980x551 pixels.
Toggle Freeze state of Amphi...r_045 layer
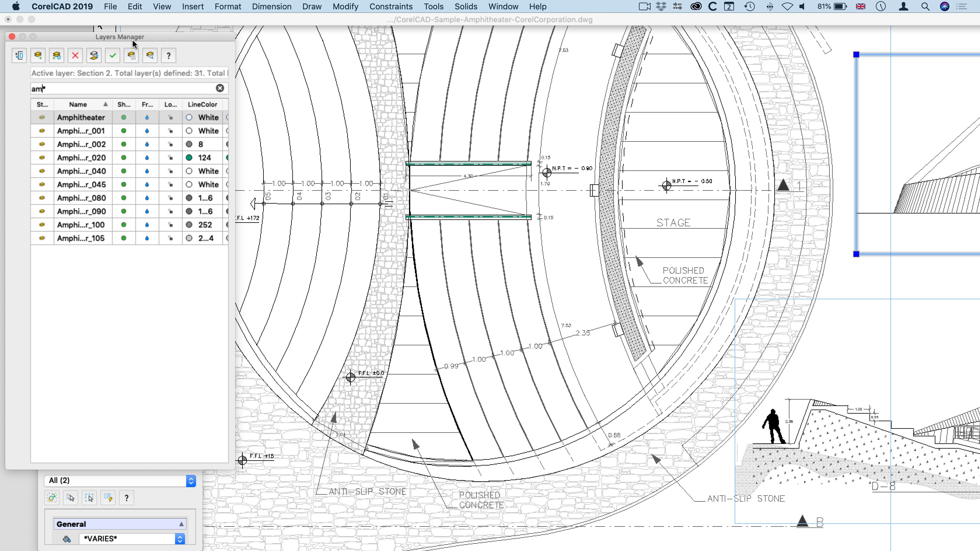click(147, 185)
